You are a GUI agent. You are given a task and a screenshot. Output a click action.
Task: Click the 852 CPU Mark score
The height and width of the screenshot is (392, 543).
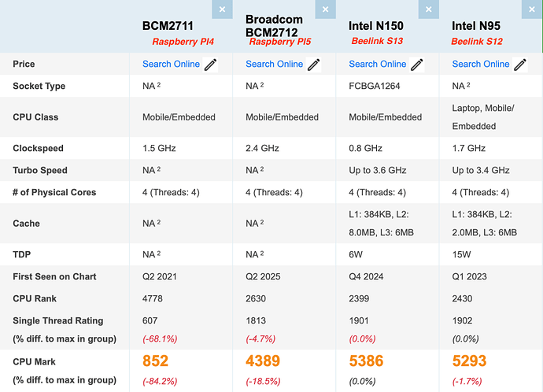(155, 361)
